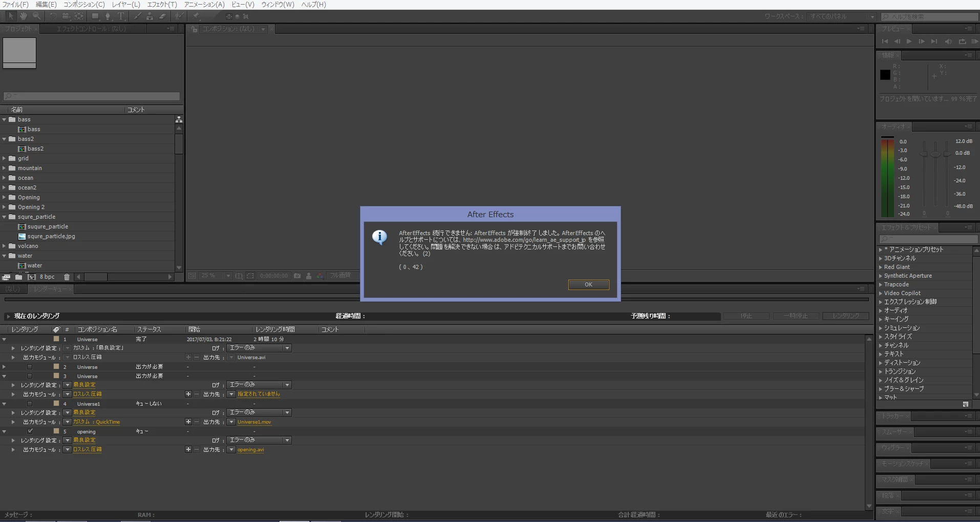Click the project bit depth 8 bpc label
The width and height of the screenshot is (980, 522).
click(47, 277)
